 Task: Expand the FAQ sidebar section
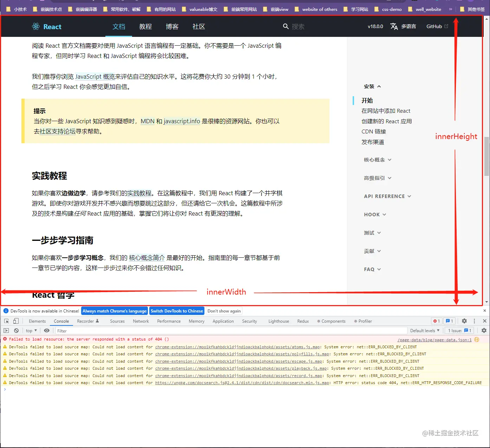(372, 269)
